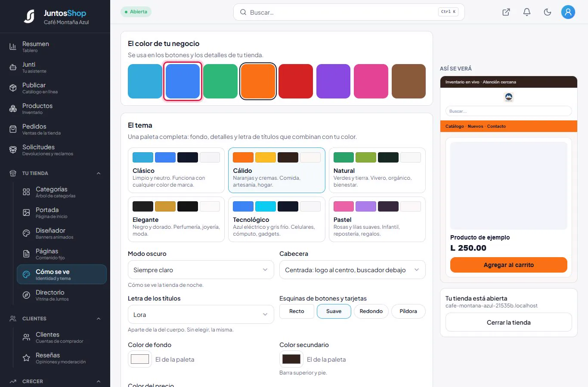Choose the Natural theme card
The width and height of the screenshot is (588, 387).
pyautogui.click(x=377, y=170)
